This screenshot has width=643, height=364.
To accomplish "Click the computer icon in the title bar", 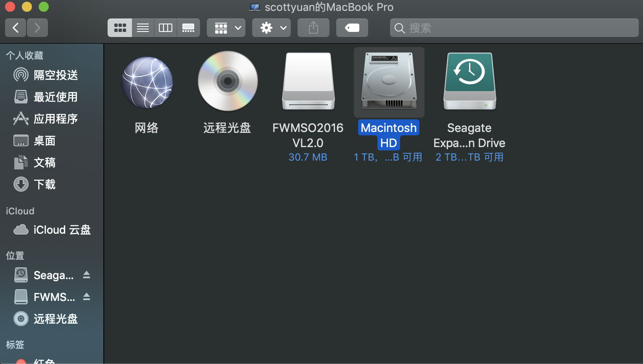I will [x=255, y=7].
